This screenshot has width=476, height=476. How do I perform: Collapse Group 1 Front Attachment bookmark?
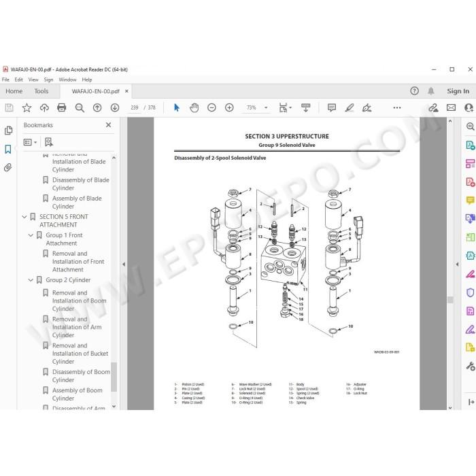[x=31, y=235]
